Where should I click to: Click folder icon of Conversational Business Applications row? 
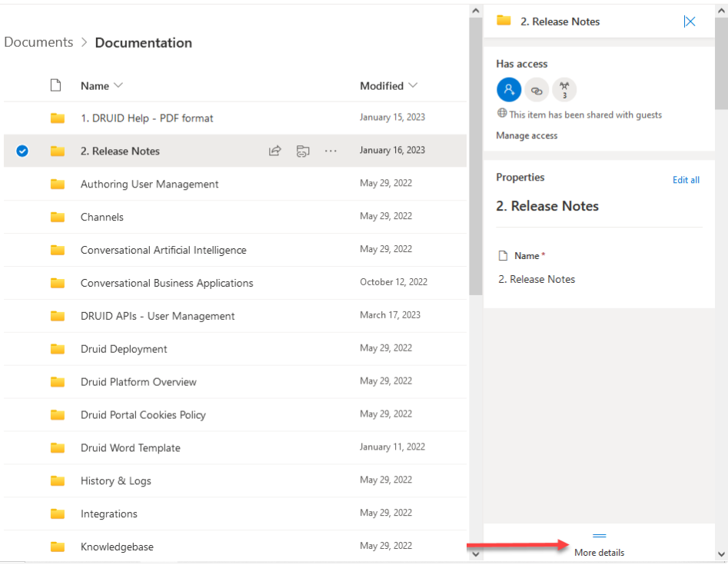pyautogui.click(x=58, y=283)
